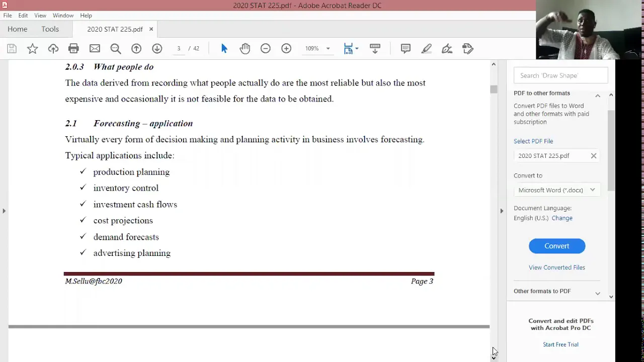Click document vertical scrollbar thumb
644x362 pixels.
(x=494, y=89)
